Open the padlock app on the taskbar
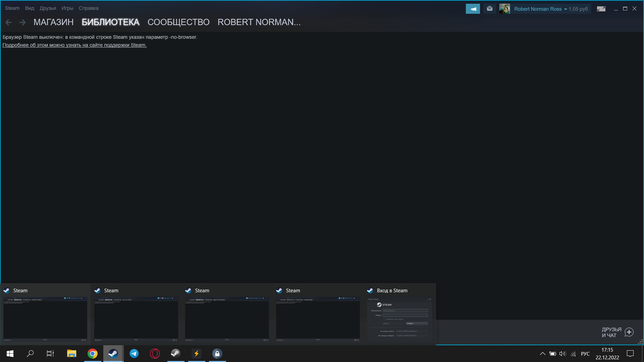Image resolution: width=644 pixels, height=362 pixels. 217,354
